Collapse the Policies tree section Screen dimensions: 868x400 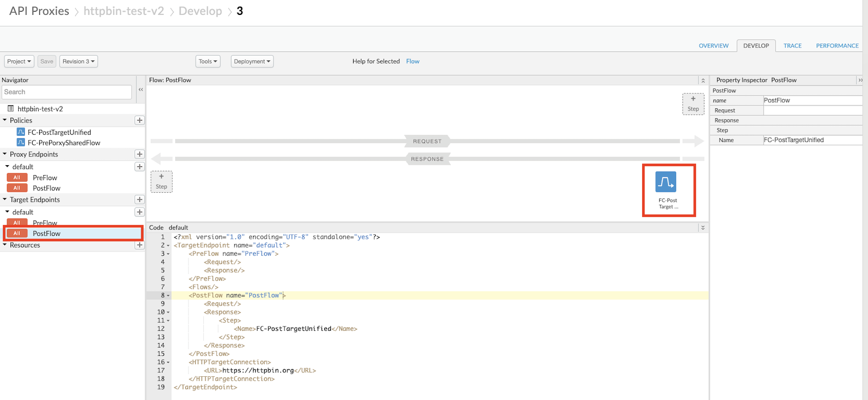(x=5, y=120)
